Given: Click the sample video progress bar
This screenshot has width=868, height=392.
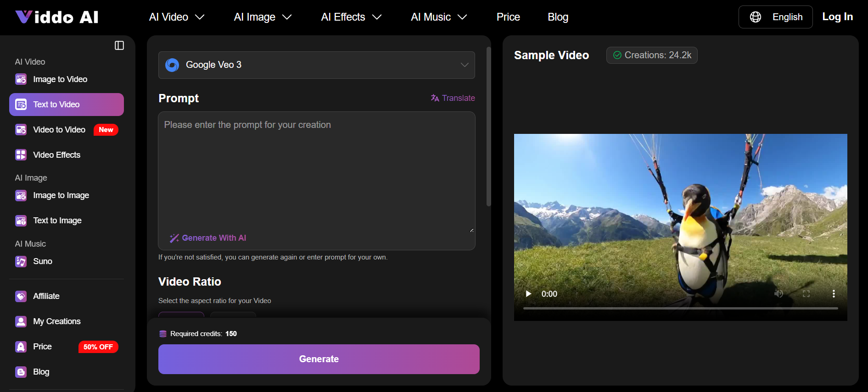Looking at the screenshot, I should pyautogui.click(x=680, y=309).
